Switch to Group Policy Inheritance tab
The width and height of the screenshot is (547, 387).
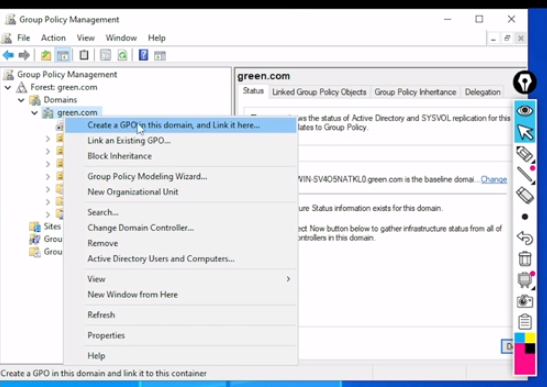tap(415, 92)
